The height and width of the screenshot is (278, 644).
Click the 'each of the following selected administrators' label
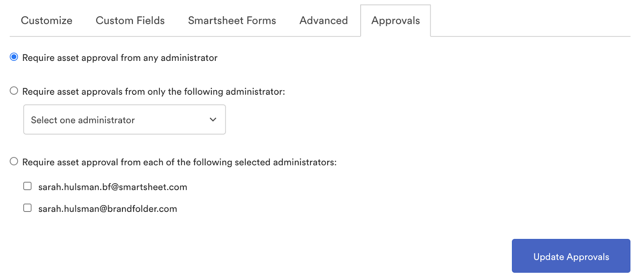coord(180,162)
